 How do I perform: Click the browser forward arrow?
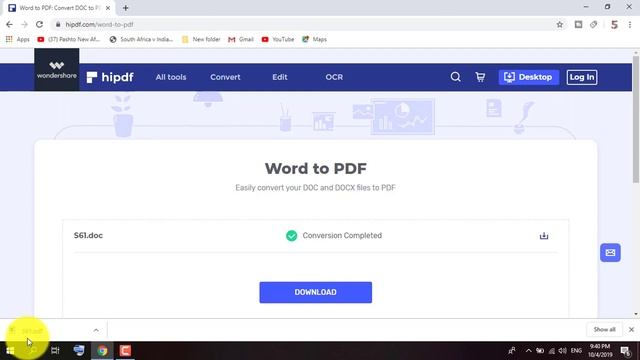click(x=24, y=24)
